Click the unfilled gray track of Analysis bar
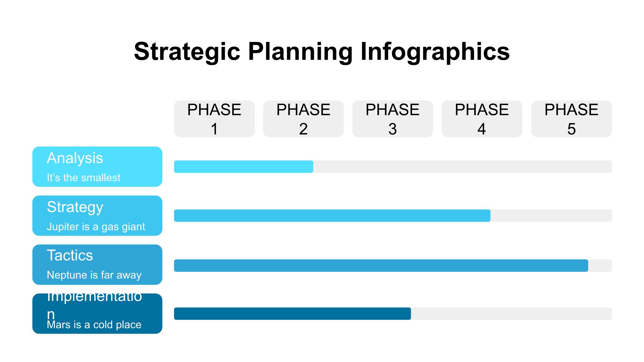The width and height of the screenshot is (644, 362). point(462,167)
